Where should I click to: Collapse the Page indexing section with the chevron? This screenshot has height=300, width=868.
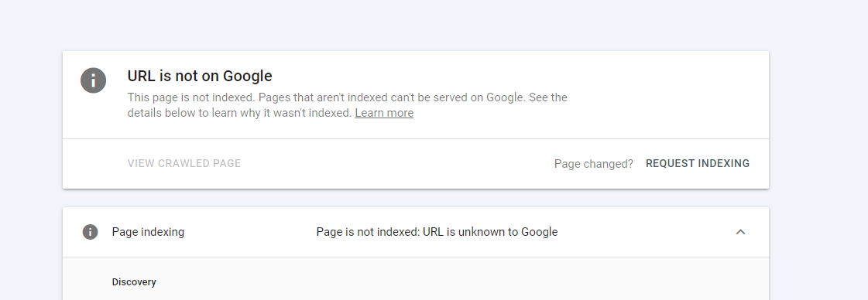[x=740, y=232]
